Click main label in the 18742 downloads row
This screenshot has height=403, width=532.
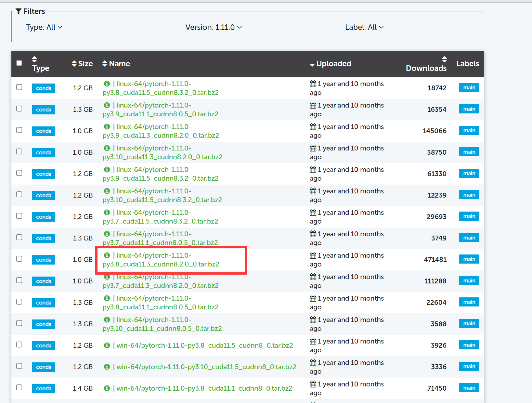point(469,88)
